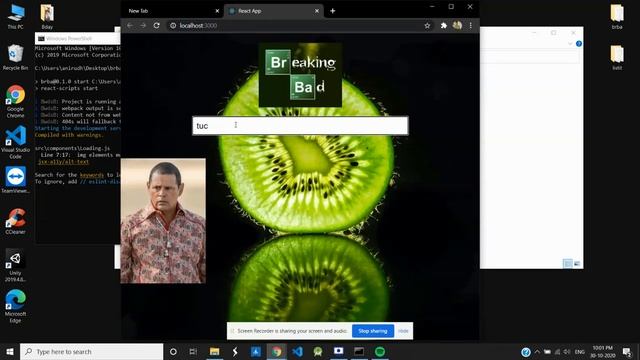
Task: Close the React App tab
Action: point(317,11)
